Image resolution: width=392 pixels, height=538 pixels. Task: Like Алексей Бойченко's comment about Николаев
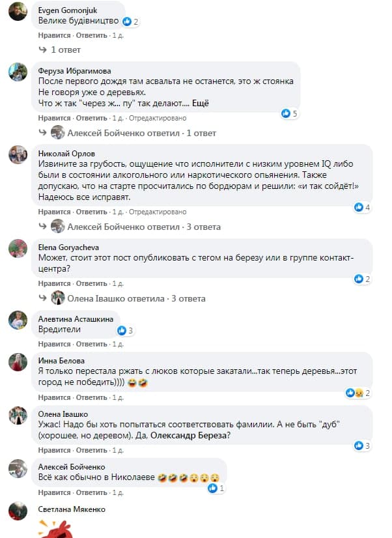click(54, 492)
